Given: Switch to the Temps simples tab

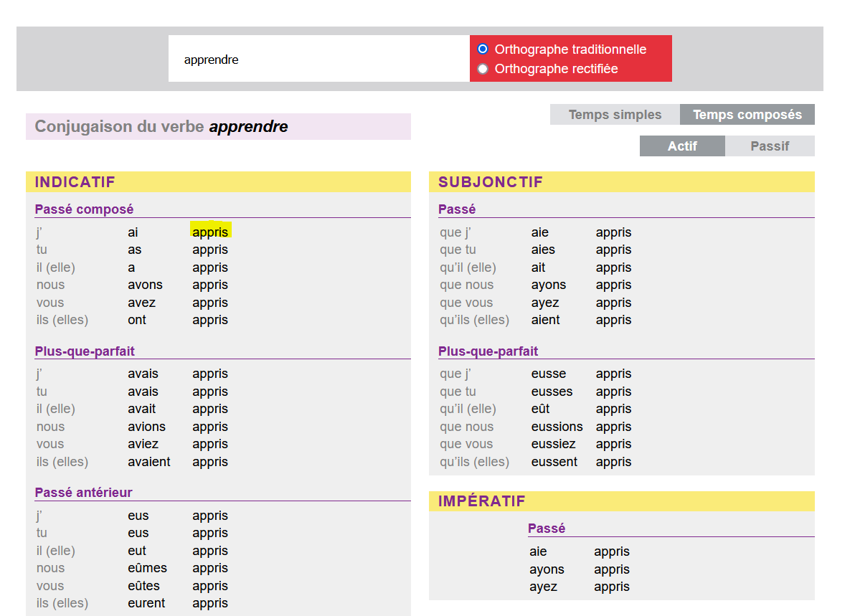Looking at the screenshot, I should click(615, 115).
